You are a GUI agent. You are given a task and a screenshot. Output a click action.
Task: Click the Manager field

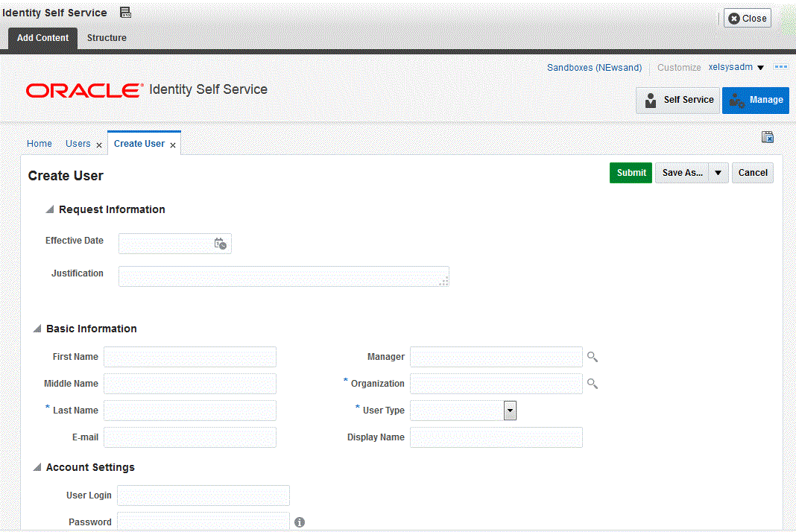496,357
